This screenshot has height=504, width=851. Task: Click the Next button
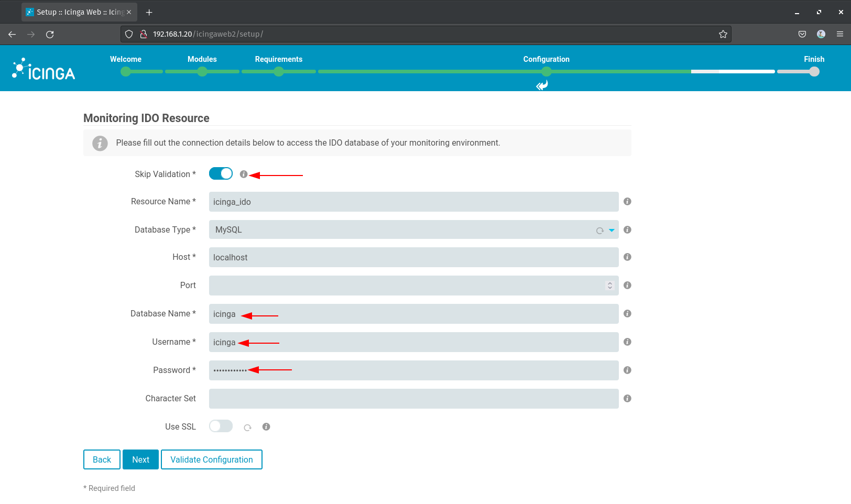coord(140,459)
